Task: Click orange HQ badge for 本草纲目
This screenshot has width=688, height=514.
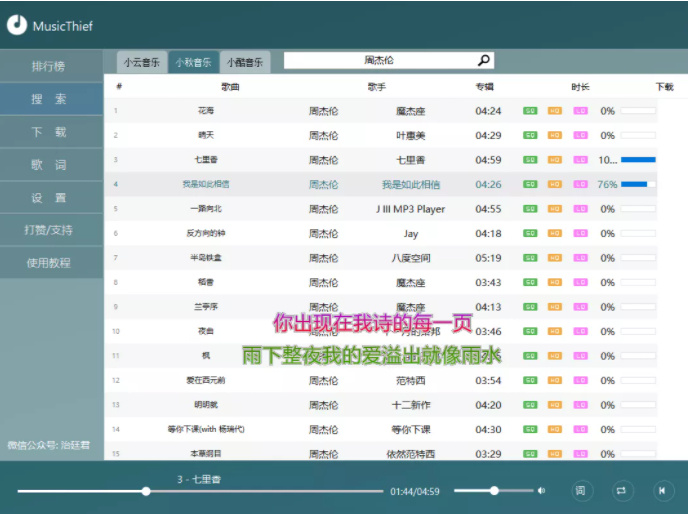Action: [x=555, y=453]
